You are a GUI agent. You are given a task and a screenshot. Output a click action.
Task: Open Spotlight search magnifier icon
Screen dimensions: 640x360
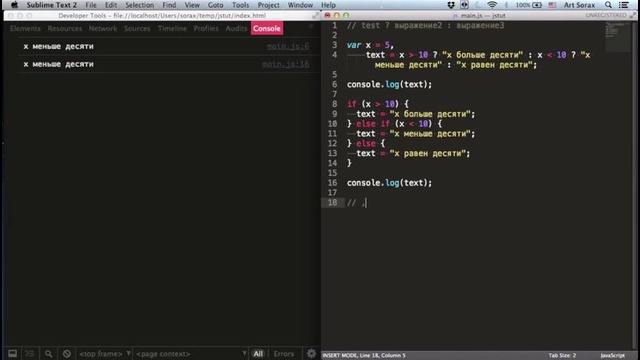[x=608, y=5]
